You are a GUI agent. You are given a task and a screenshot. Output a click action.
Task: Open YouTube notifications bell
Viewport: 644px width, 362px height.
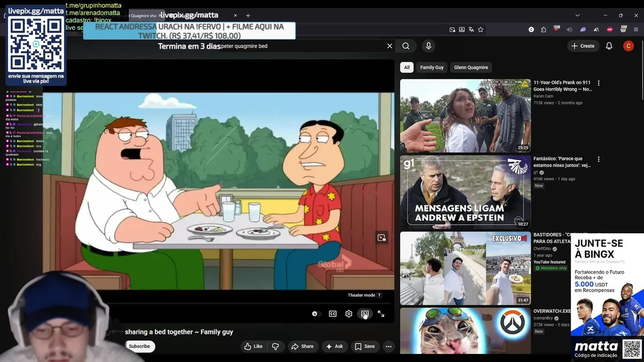(x=609, y=46)
